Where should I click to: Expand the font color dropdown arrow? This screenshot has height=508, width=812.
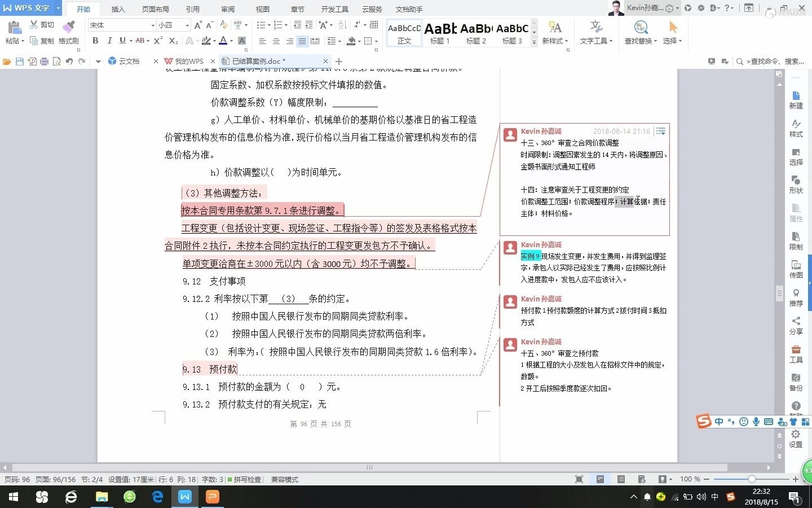tap(232, 41)
